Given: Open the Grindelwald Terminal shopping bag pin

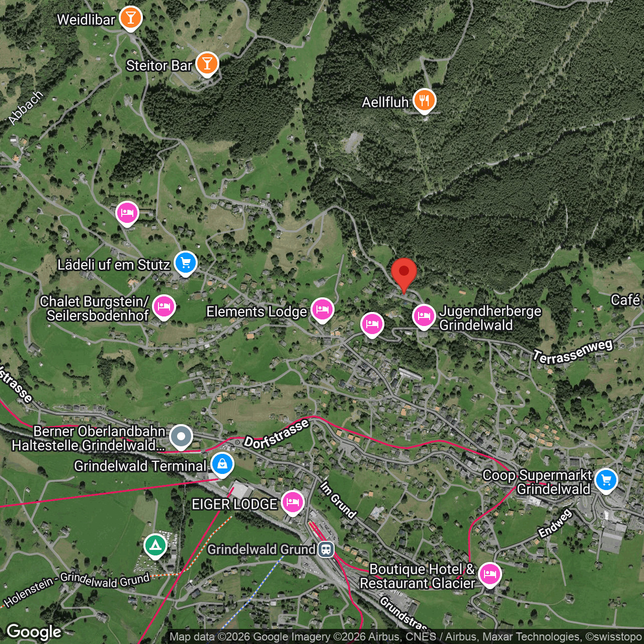Looking at the screenshot, I should 222,464.
